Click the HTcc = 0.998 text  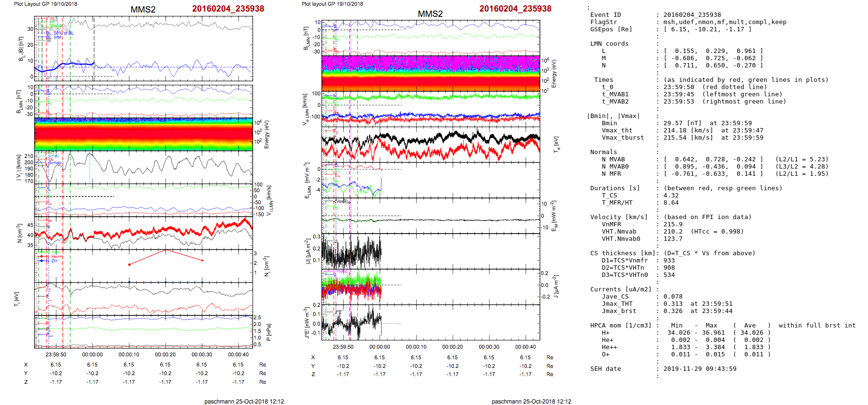[717, 232]
